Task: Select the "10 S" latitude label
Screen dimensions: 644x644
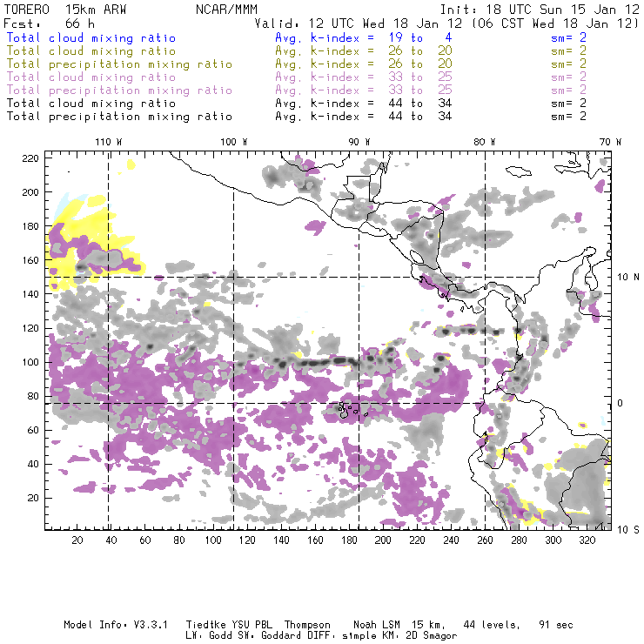Action: coord(628,530)
